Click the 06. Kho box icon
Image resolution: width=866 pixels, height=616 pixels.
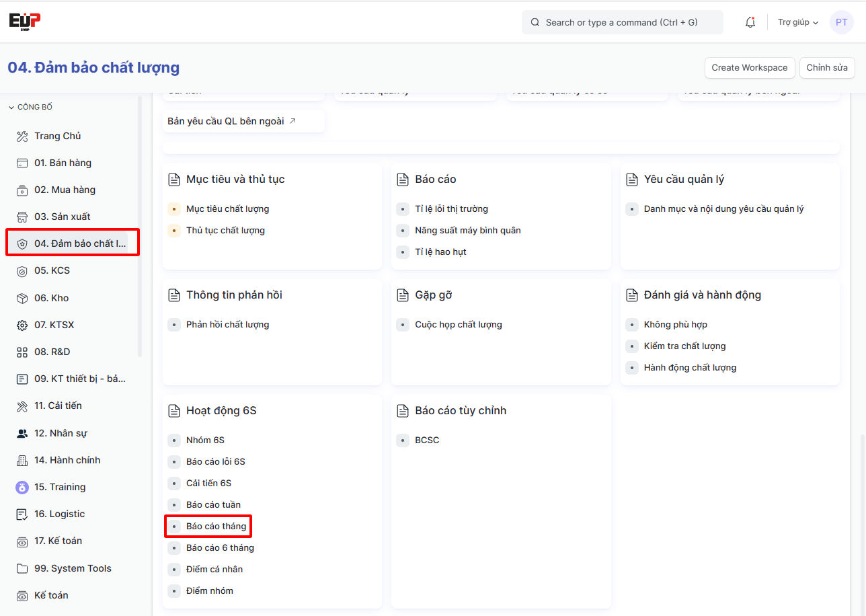(x=22, y=299)
